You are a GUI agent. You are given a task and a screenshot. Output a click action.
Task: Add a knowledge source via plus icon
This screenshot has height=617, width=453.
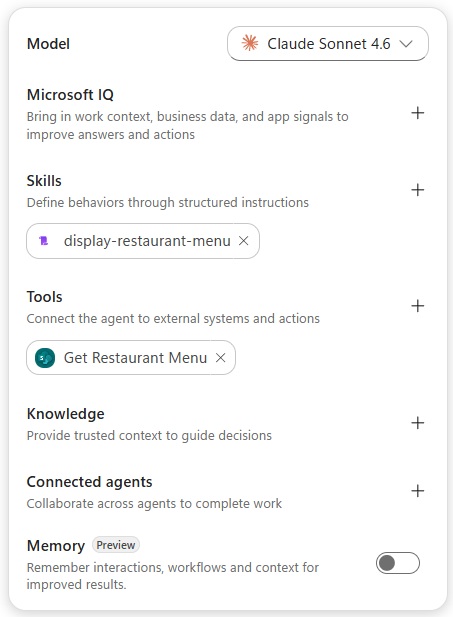(418, 423)
